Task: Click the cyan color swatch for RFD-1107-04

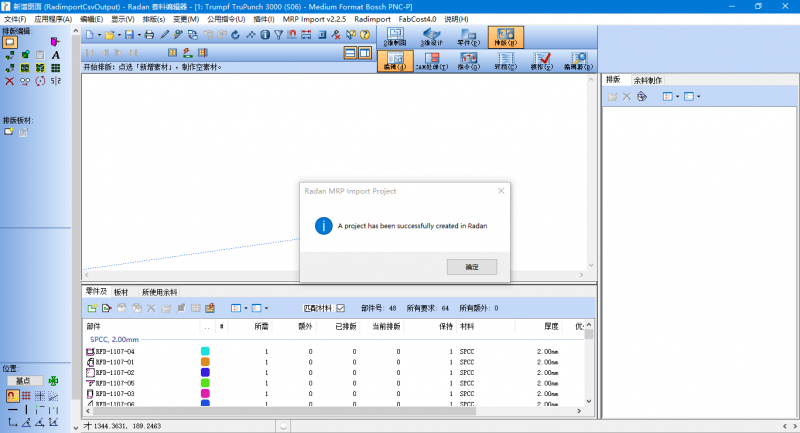Action: [205, 352]
